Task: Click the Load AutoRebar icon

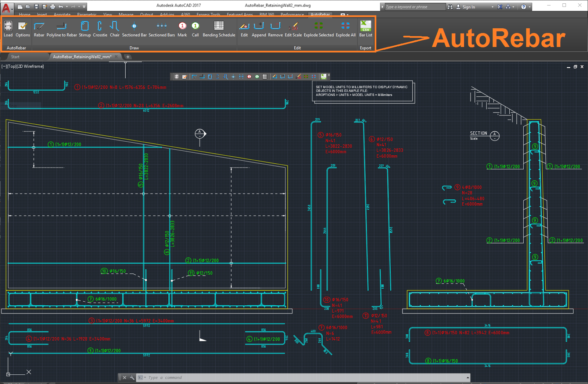Action: 8,29
